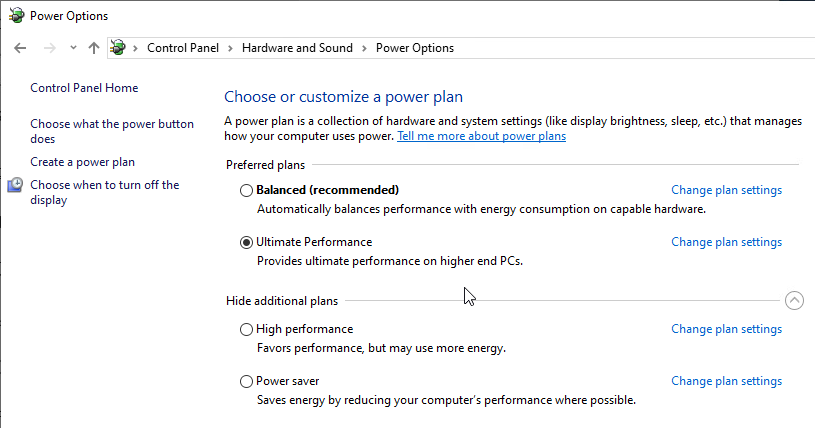Go to Control Panel Home
The width and height of the screenshot is (815, 428).
[x=84, y=88]
